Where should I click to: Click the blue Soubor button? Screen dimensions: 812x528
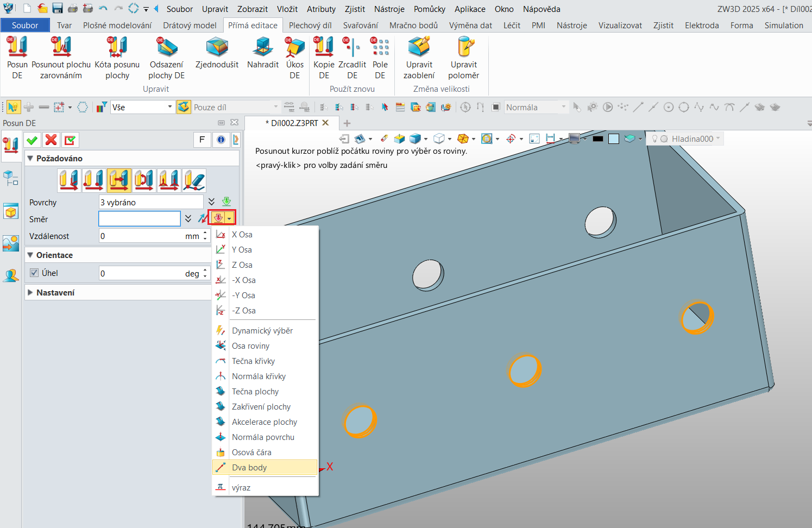pyautogui.click(x=25, y=26)
